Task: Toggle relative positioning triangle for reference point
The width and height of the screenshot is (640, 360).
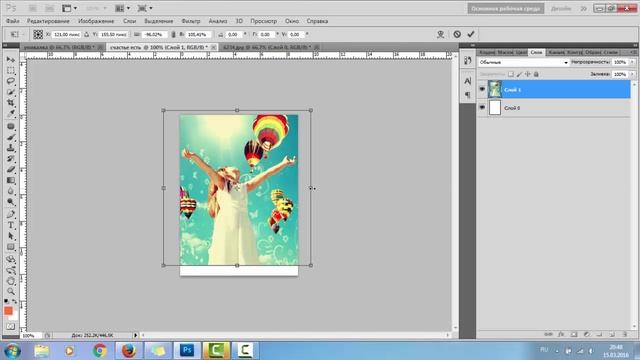Action: 87,35
